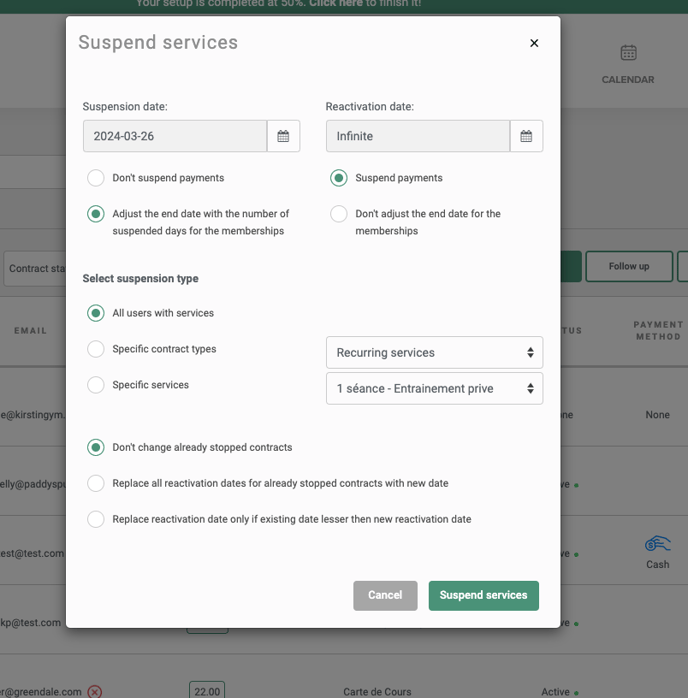Click the EMAIL column header

30,331
